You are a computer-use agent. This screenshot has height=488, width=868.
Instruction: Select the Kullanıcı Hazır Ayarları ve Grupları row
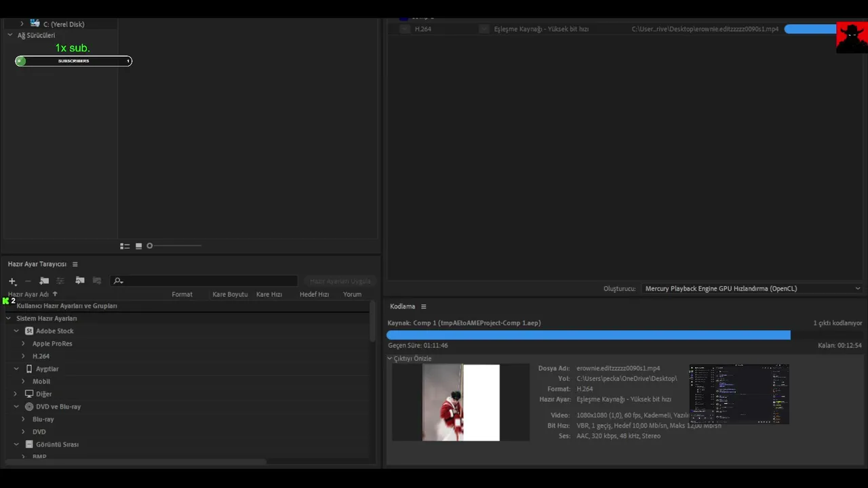pos(187,306)
